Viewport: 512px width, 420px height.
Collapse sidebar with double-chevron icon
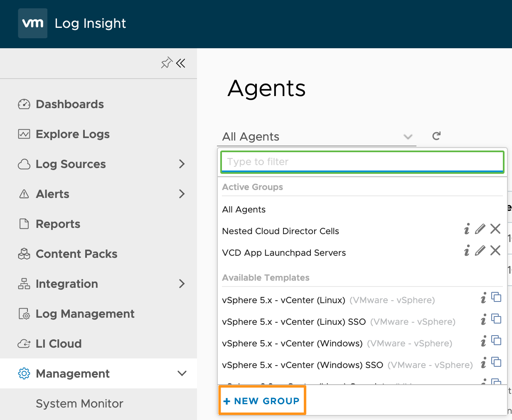[x=181, y=63]
